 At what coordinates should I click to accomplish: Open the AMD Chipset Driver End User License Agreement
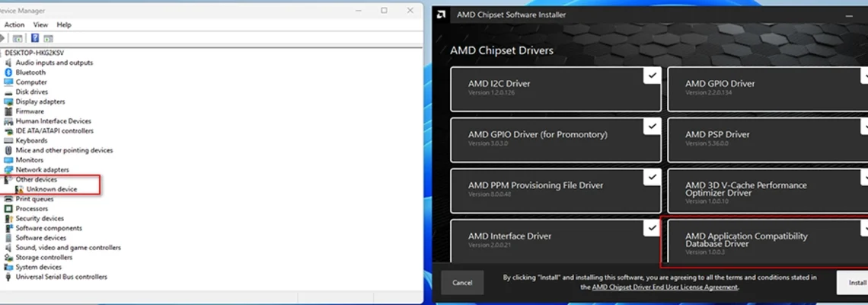[x=665, y=287]
